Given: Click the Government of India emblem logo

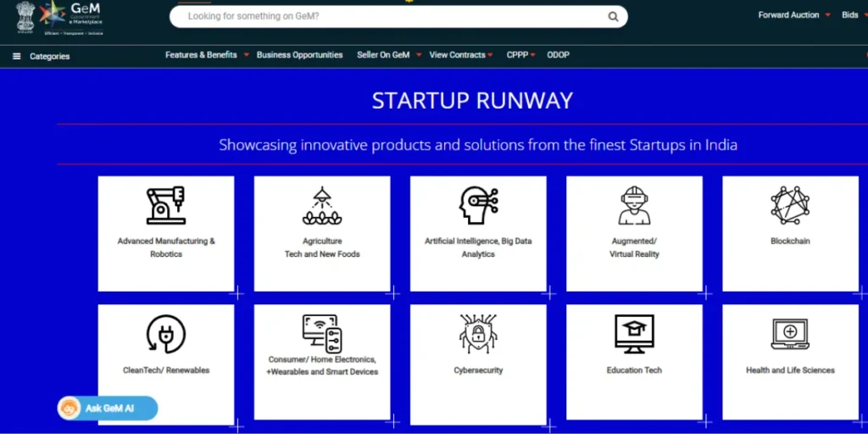Looking at the screenshot, I should 25,18.
